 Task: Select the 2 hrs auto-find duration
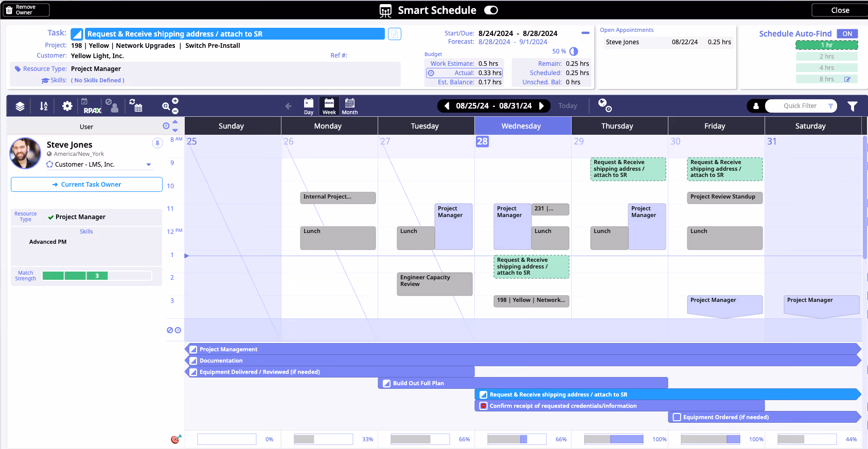827,57
